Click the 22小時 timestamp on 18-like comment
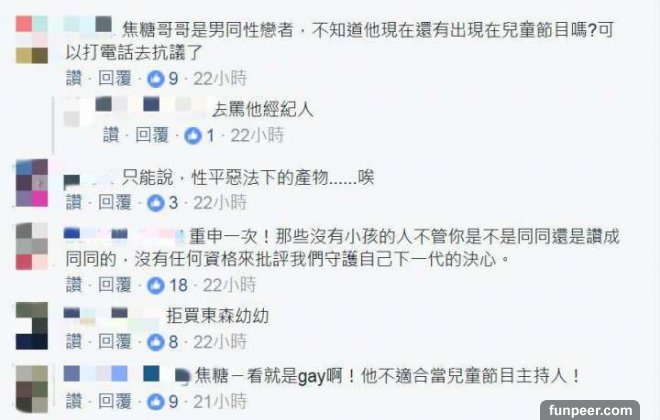This screenshot has height=420, width=660. click(x=230, y=285)
